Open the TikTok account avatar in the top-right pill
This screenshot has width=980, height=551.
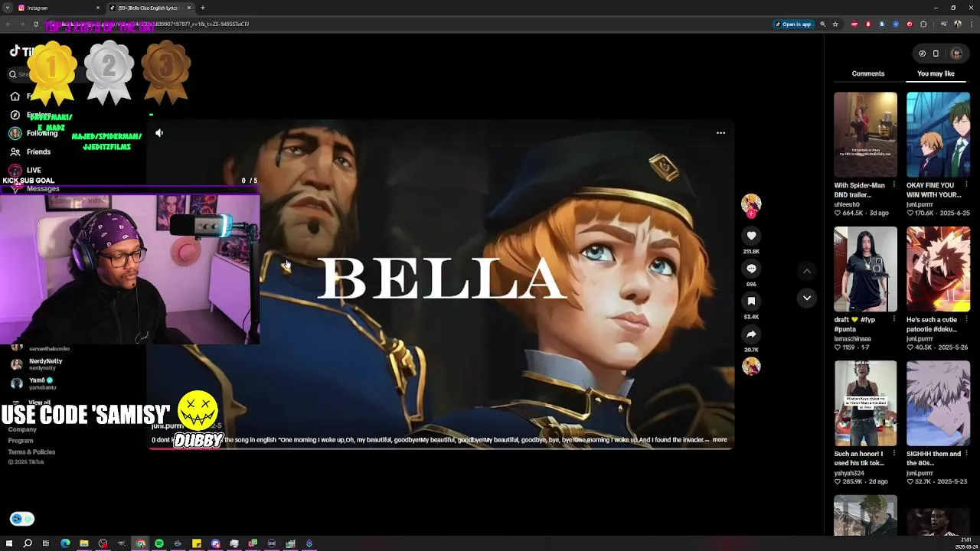pyautogui.click(x=955, y=54)
